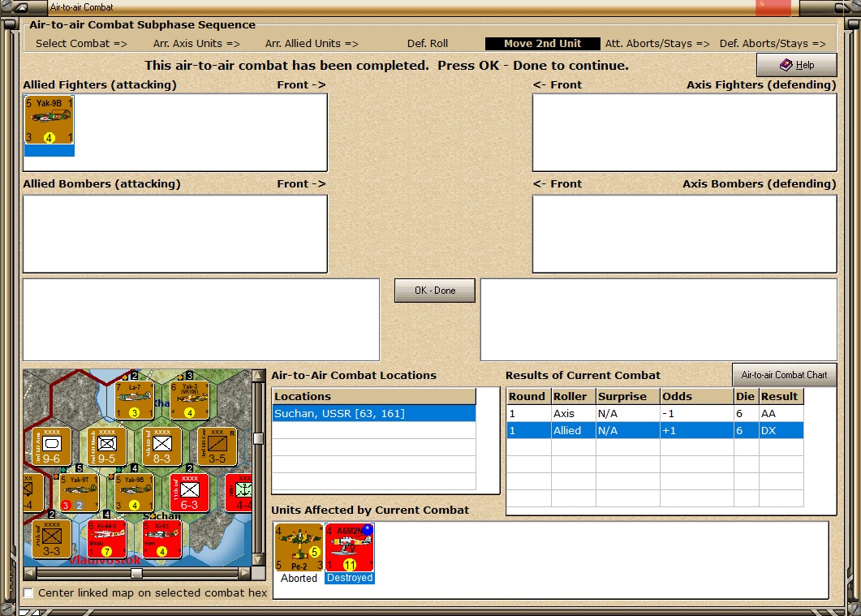The image size is (861, 616).
Task: Select the Ki-61 Hien counter on the map
Action: [x=162, y=539]
